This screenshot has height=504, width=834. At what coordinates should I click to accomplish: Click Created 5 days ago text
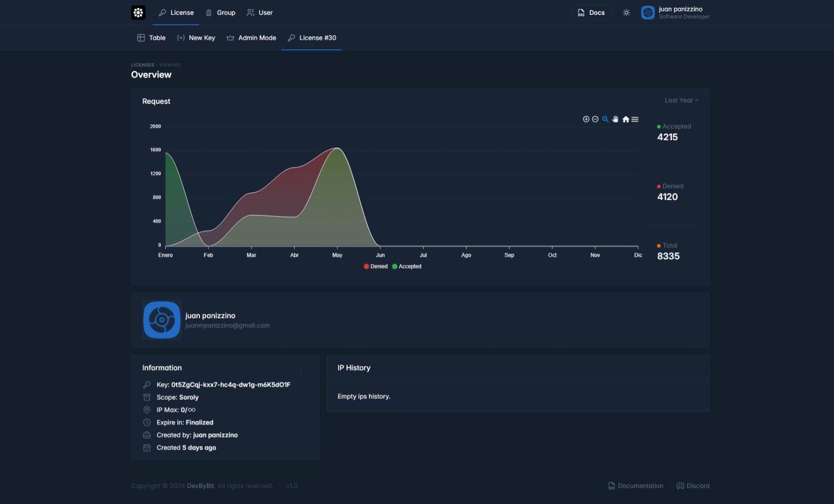pyautogui.click(x=187, y=448)
